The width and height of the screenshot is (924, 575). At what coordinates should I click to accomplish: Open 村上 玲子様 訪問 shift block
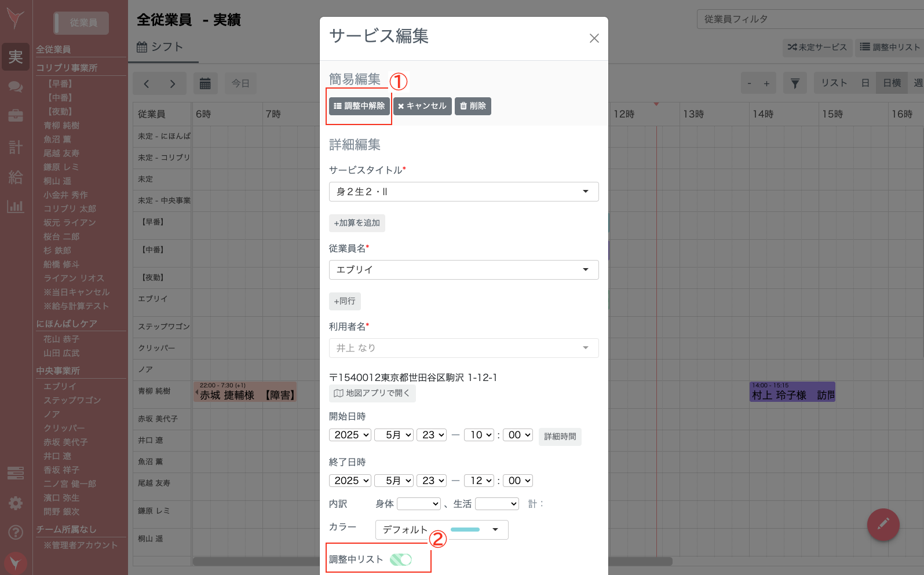point(792,392)
